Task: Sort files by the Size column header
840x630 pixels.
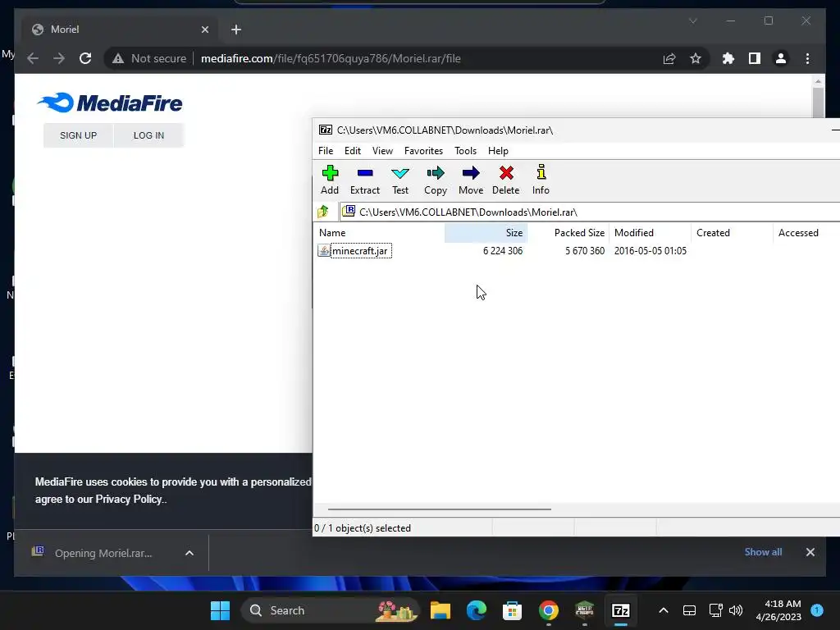Action: pos(486,232)
